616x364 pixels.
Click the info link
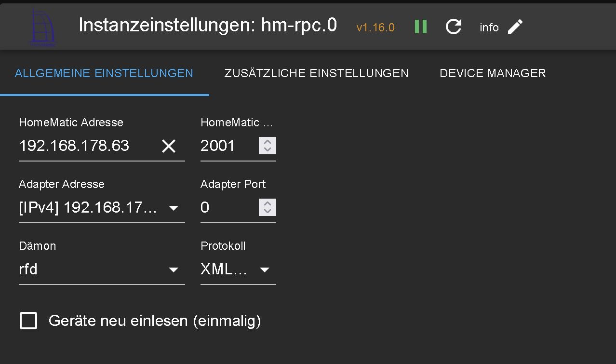click(489, 27)
